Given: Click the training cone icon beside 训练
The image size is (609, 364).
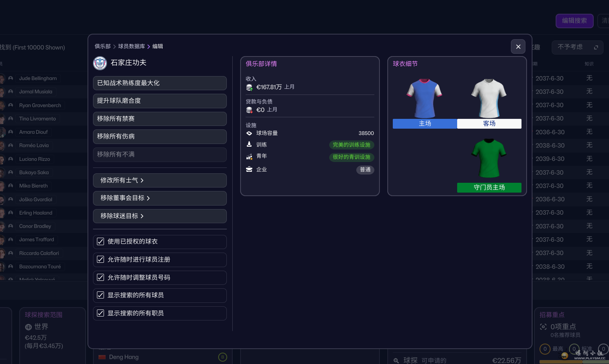Looking at the screenshot, I should [x=249, y=145].
